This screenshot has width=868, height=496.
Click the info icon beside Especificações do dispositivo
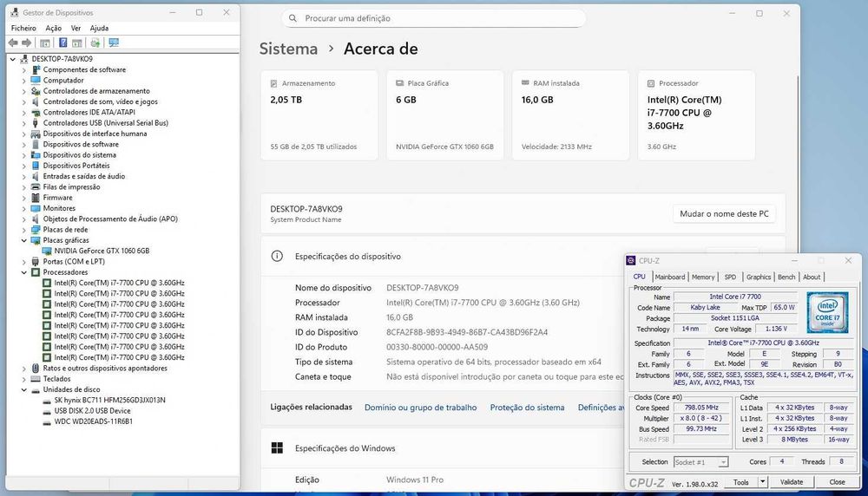pyautogui.click(x=277, y=256)
